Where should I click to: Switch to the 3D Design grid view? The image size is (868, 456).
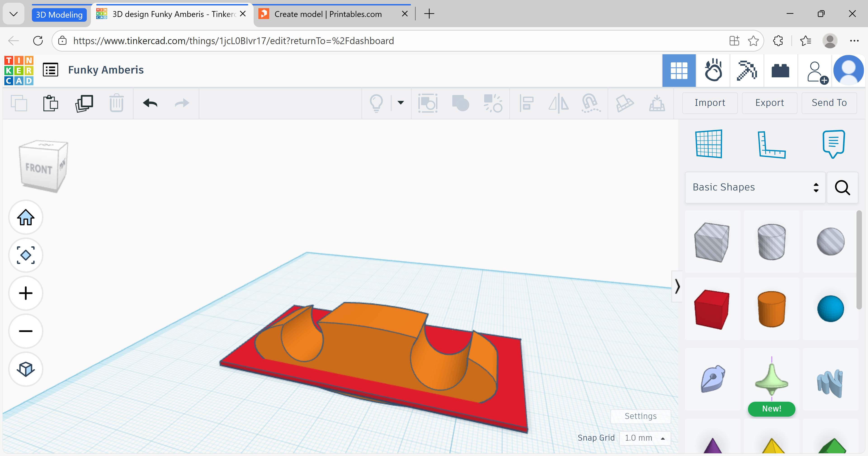[679, 71]
